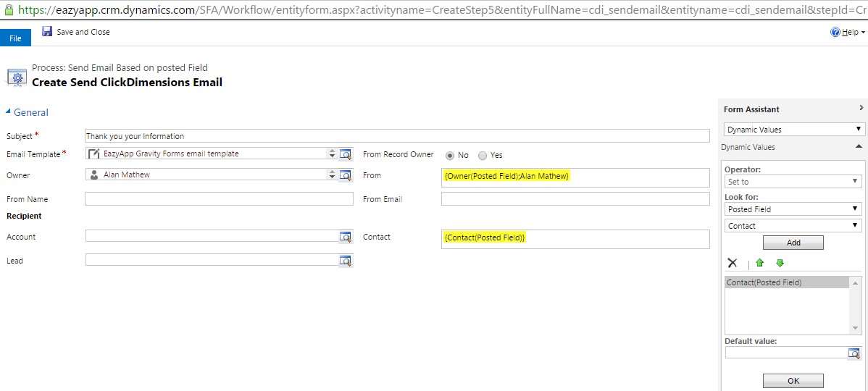Click in the Subject field
Viewport: 868px width, 391px height.
(x=397, y=135)
